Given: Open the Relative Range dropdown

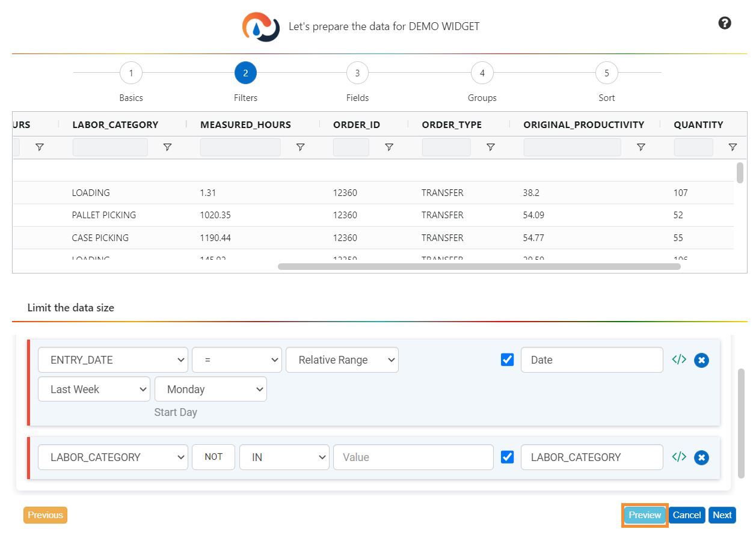Looking at the screenshot, I should click(x=342, y=359).
